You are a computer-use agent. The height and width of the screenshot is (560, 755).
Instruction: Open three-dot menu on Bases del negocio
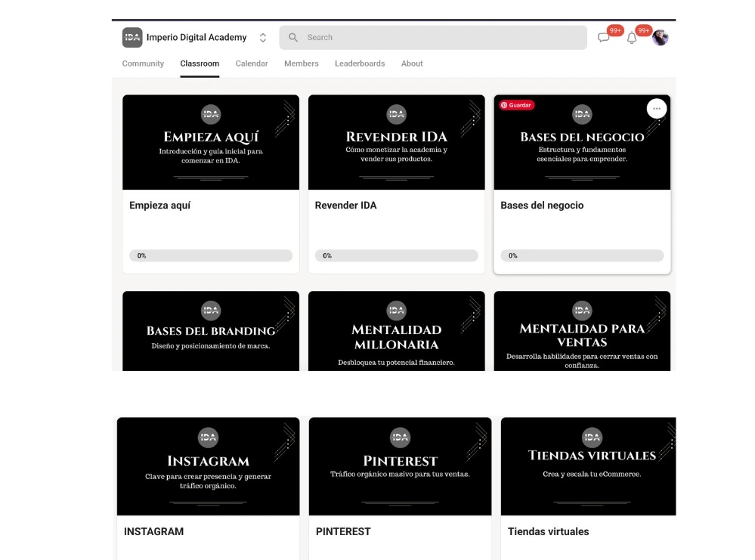pos(656,109)
